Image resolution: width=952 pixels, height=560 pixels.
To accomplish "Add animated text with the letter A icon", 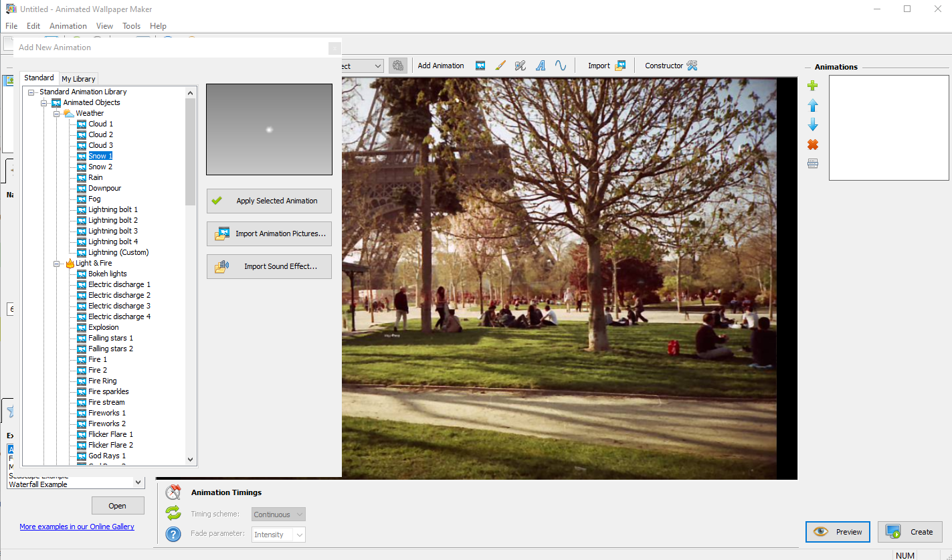I will [x=541, y=66].
